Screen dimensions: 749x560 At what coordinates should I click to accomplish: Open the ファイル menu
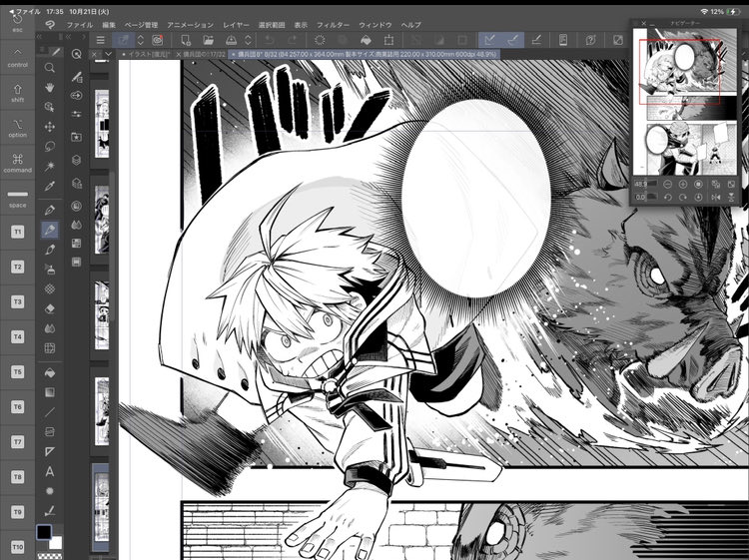pos(79,25)
